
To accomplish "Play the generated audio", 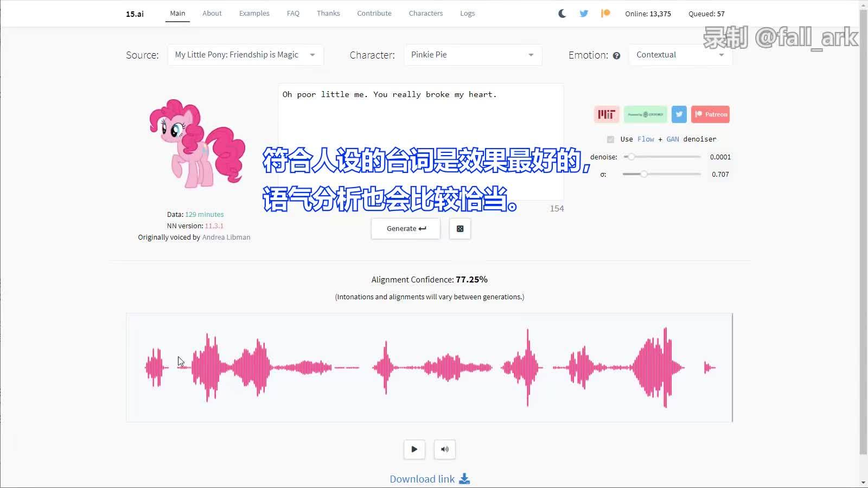I will coord(414,449).
